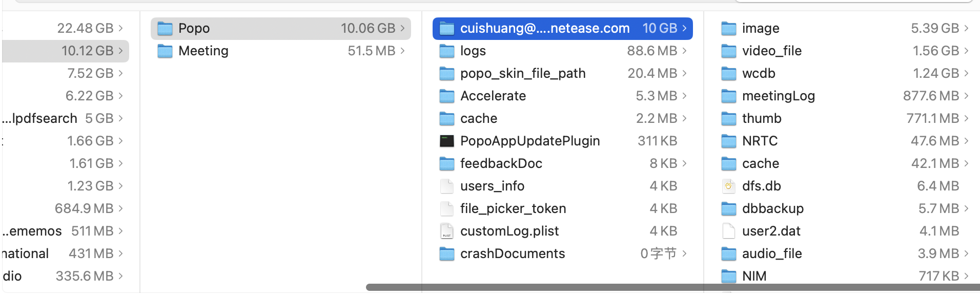The image size is (980, 297).
Task: Click the PopoAppUpdatePlugin executable icon
Action: click(x=446, y=141)
